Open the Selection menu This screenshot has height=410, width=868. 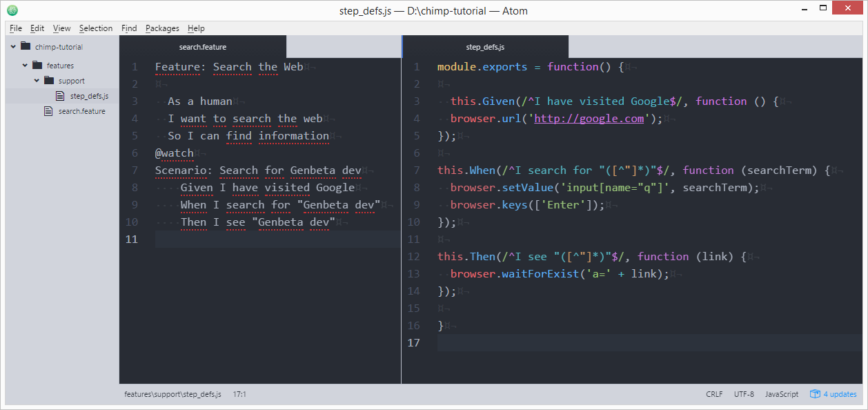[x=96, y=28]
